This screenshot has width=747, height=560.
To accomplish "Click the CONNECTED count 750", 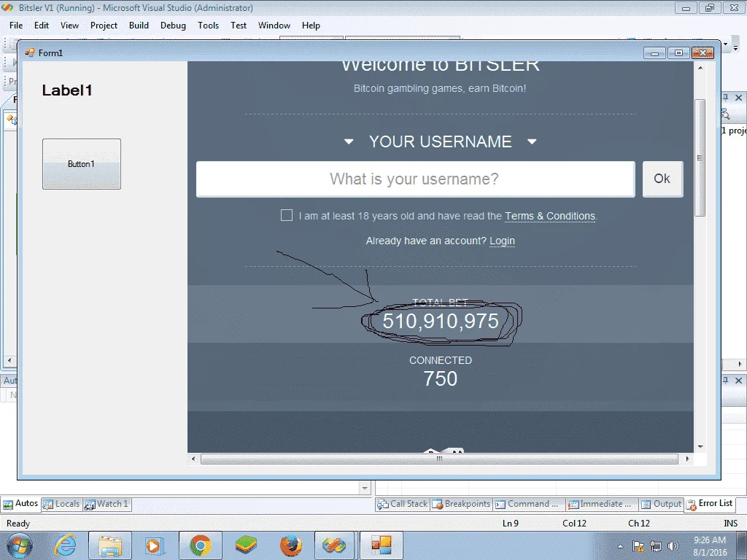I will point(441,379).
